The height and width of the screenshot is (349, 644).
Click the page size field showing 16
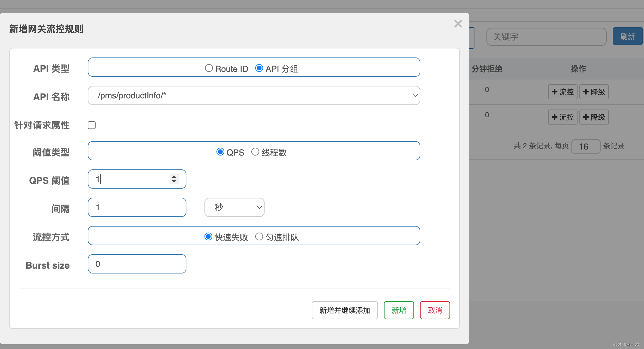(586, 147)
